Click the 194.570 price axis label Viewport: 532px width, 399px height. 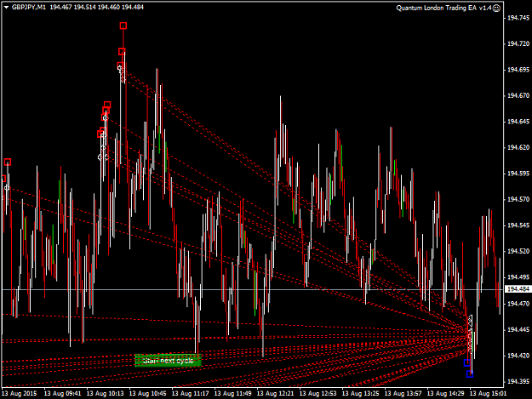[x=518, y=200]
